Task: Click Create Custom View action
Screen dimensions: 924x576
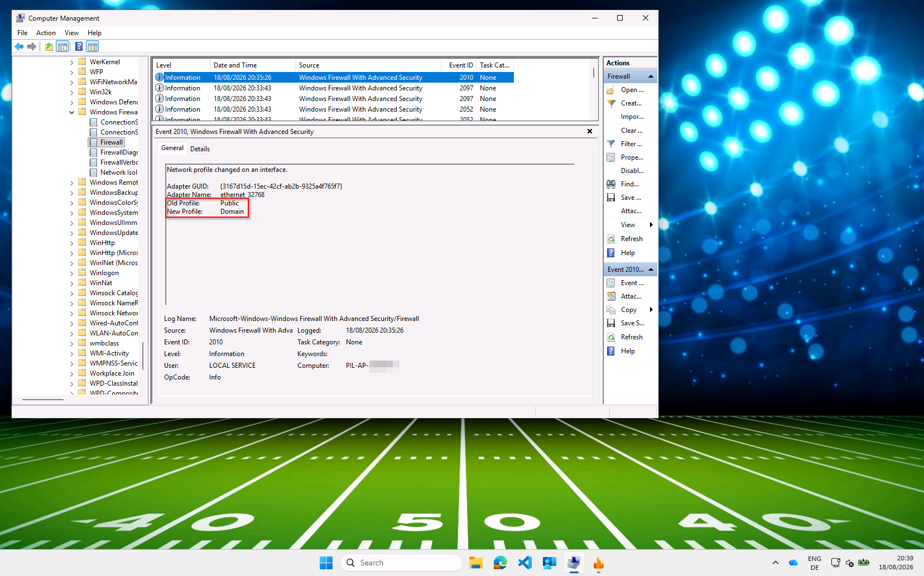Action: coord(631,103)
